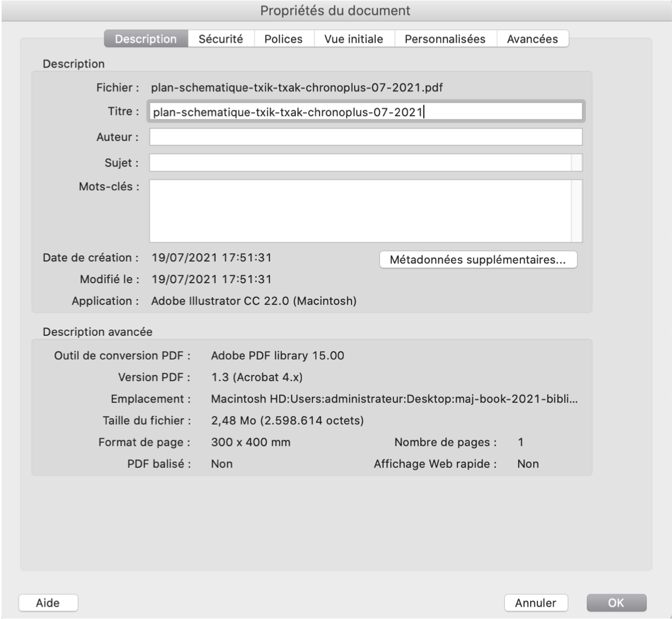The image size is (672, 619).
Task: Switch to the Sécurité tab
Action: pyautogui.click(x=220, y=39)
